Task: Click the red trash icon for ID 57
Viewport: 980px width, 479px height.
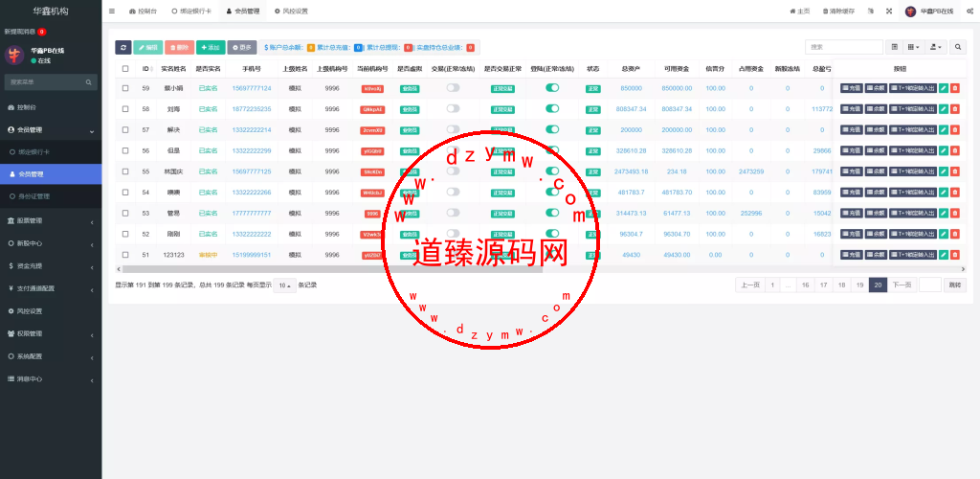Action: [955, 130]
